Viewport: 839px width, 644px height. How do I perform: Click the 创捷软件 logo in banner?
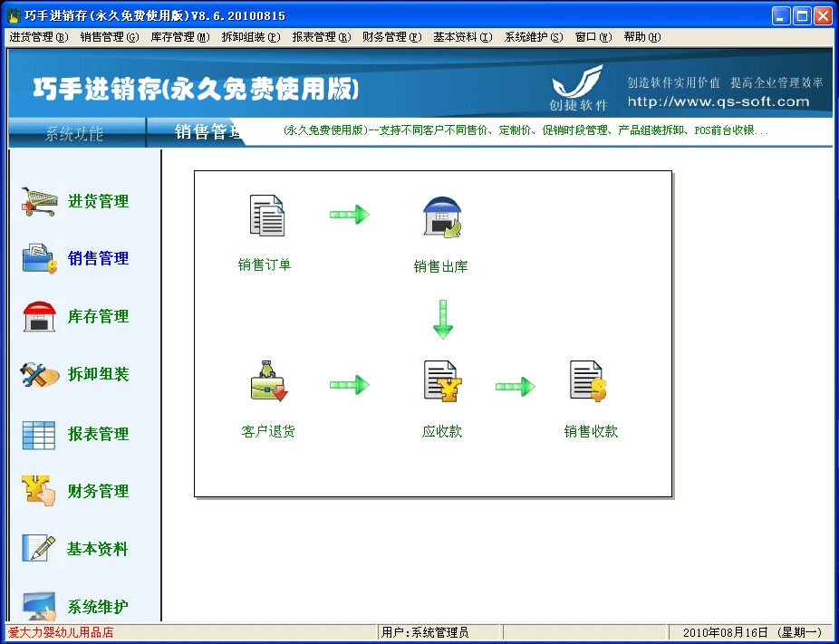click(578, 88)
